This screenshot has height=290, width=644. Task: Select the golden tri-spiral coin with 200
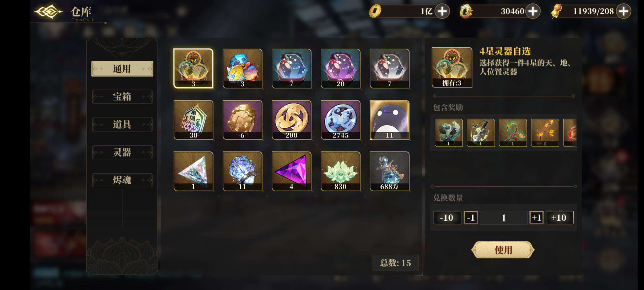click(291, 120)
